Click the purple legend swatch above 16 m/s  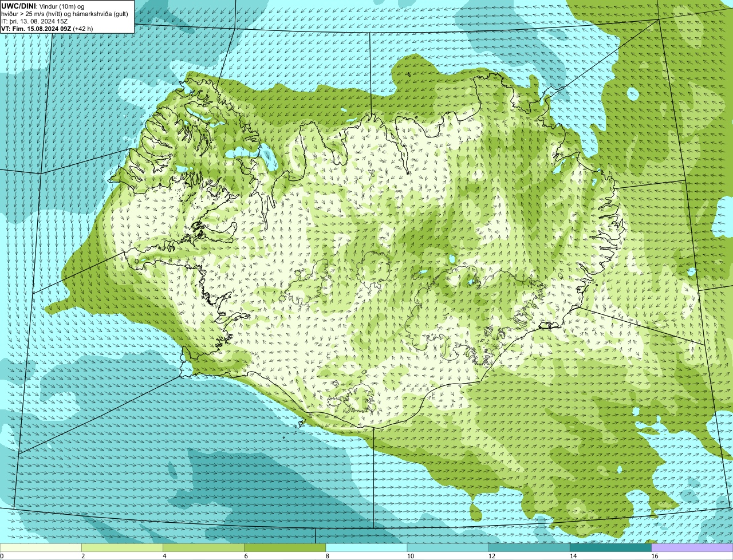point(692,547)
